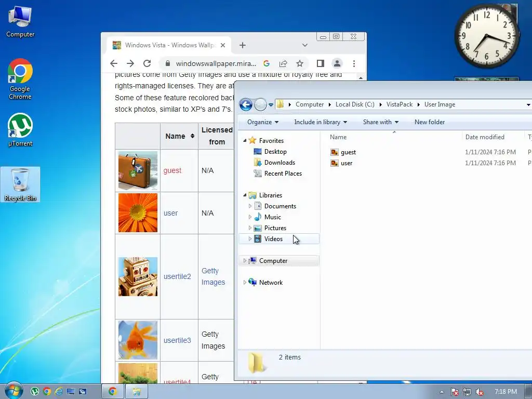Click VistaPack in the address path

click(400, 104)
